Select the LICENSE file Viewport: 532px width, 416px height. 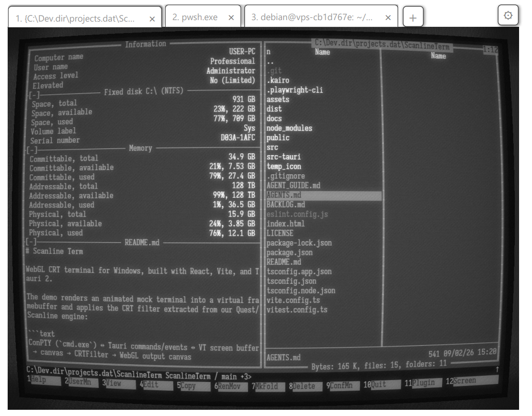click(280, 233)
